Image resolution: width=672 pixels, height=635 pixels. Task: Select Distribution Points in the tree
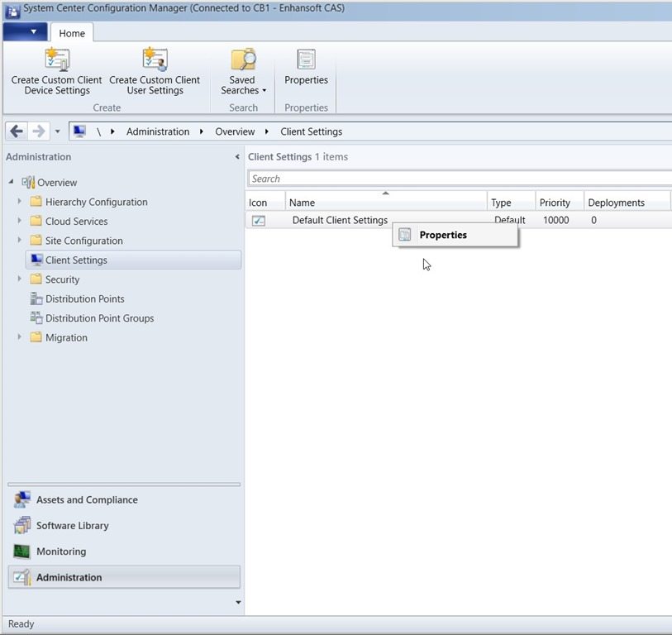coord(85,298)
